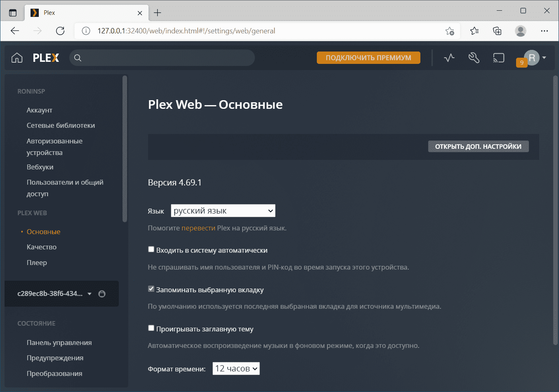This screenshot has width=559, height=392.
Task: Select Основные in Plex Web section
Action: pos(44,232)
